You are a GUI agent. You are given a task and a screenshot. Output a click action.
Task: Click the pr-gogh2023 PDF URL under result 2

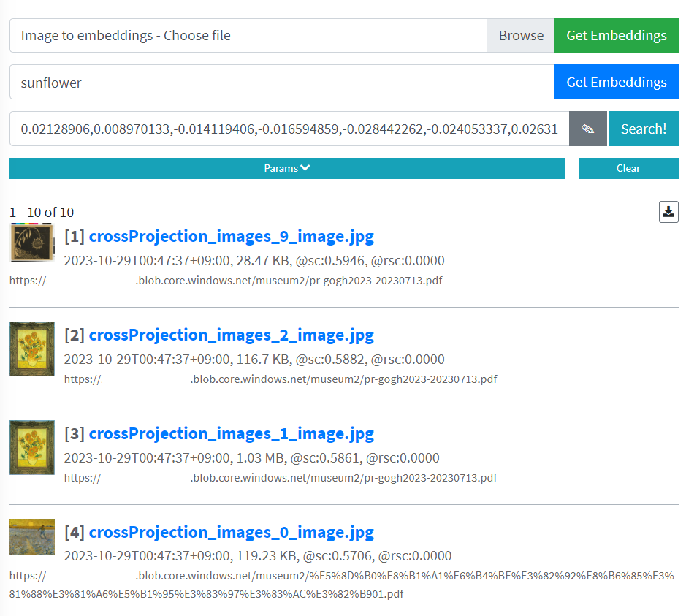pyautogui.click(x=281, y=379)
